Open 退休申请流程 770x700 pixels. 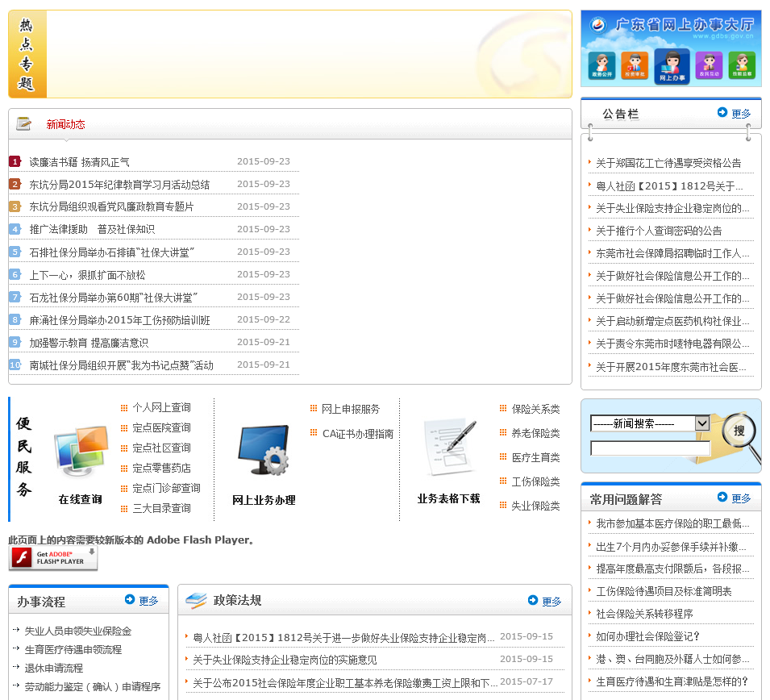click(x=53, y=668)
